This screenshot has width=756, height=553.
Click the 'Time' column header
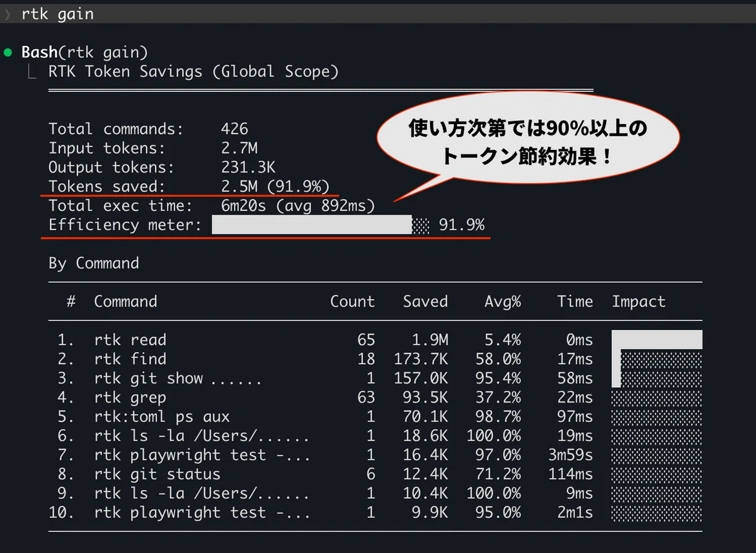575,301
